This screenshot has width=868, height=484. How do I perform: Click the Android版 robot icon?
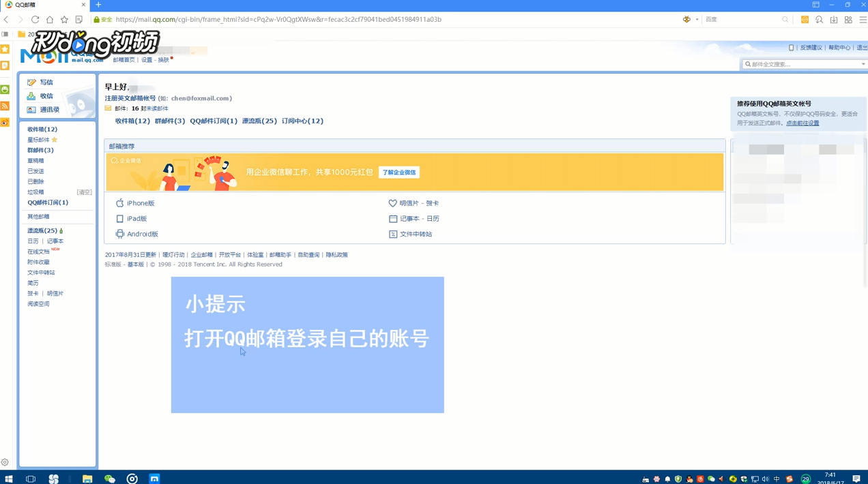120,234
